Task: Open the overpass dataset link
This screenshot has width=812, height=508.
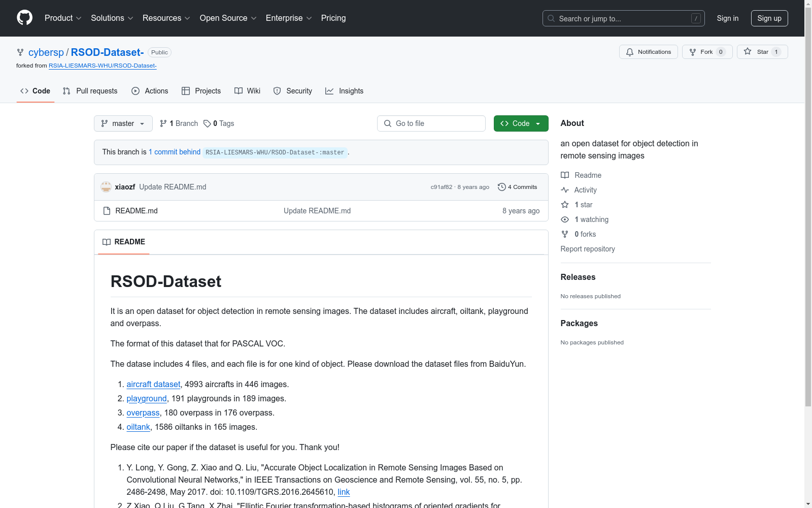Action: [x=143, y=413]
